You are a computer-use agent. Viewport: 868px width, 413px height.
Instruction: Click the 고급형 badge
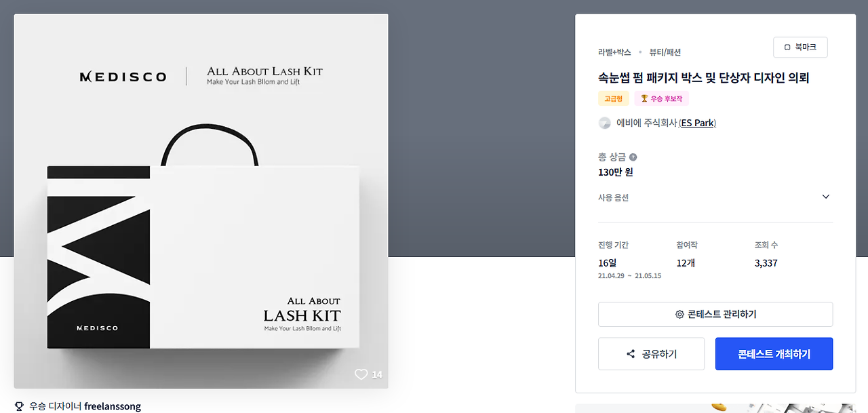(x=614, y=98)
